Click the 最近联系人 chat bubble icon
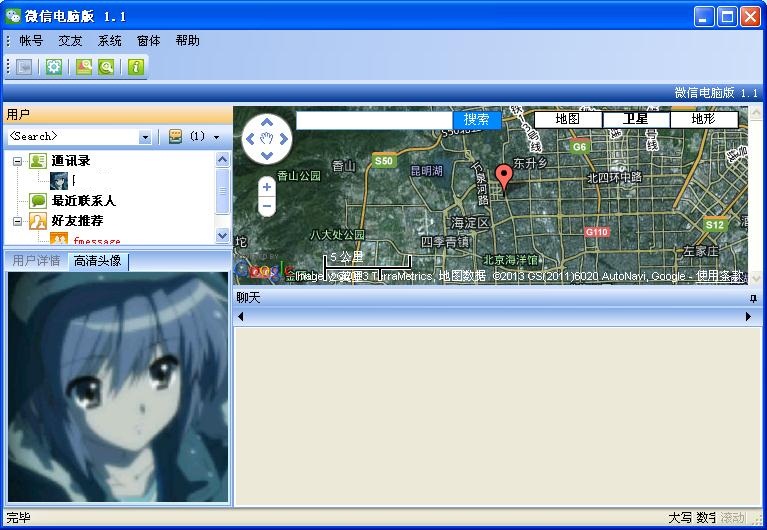Screen dimensions: 767x530 coord(38,201)
